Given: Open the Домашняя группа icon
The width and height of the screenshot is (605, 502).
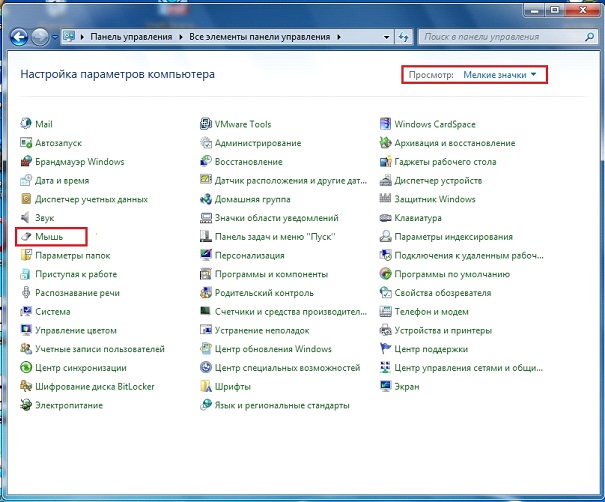Looking at the screenshot, I should click(206, 199).
